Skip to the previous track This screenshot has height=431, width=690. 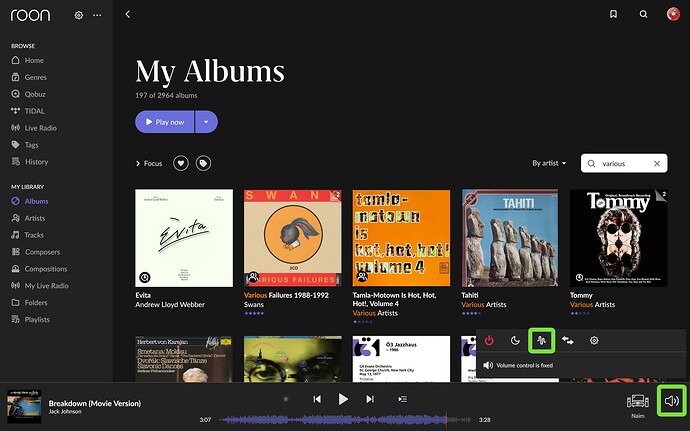point(317,399)
